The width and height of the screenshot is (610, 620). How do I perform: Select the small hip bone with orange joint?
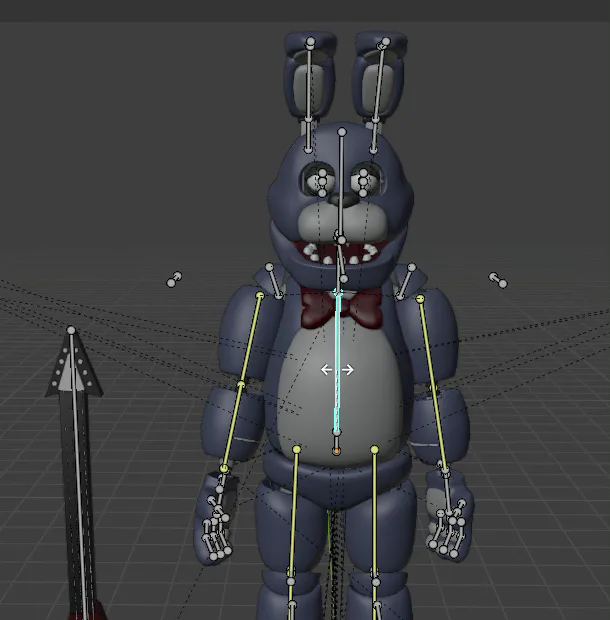(336, 442)
